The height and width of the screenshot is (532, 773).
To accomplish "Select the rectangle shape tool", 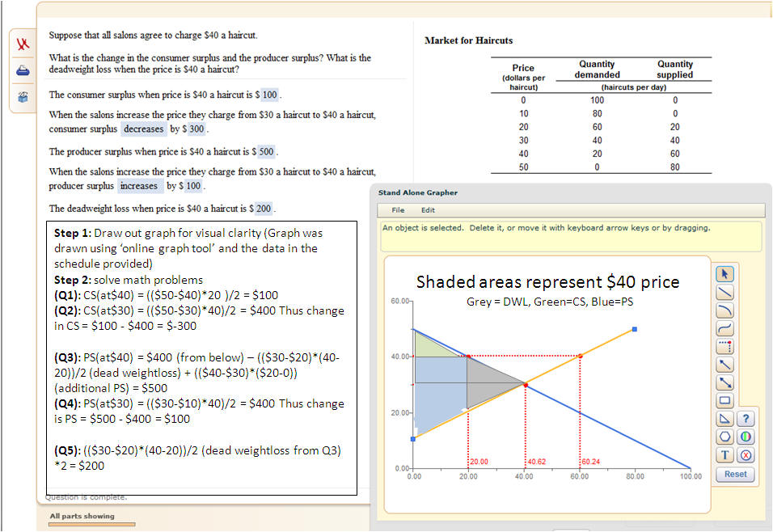I will point(725,400).
